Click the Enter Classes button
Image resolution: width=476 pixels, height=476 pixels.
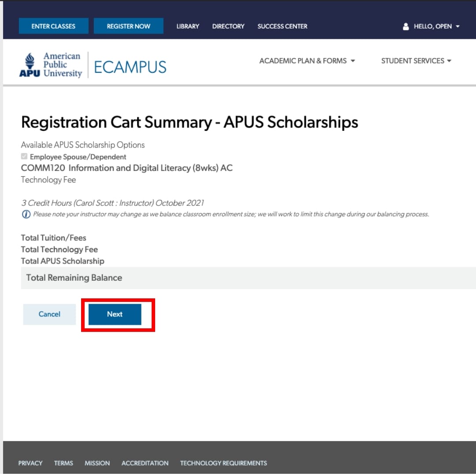[53, 26]
